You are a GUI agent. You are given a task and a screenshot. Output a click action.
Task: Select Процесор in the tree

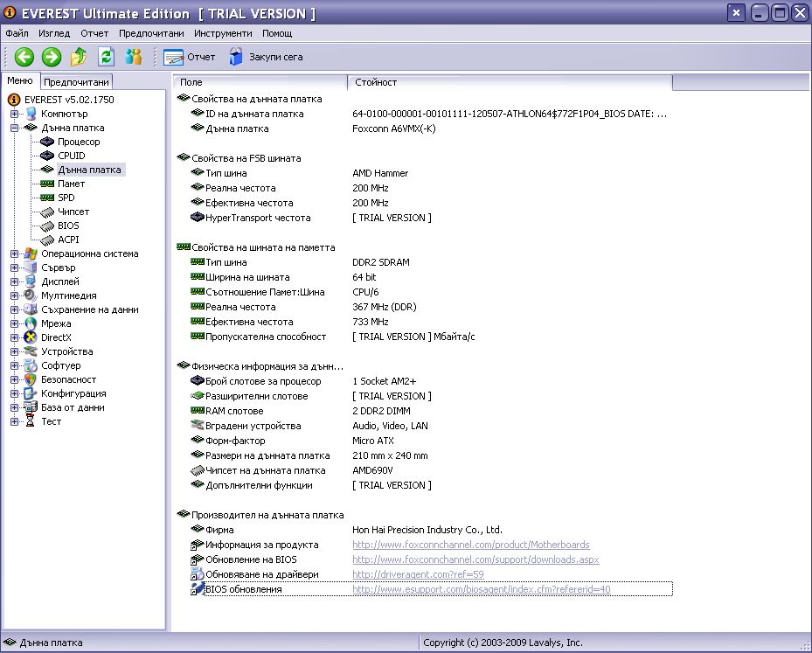point(79,142)
